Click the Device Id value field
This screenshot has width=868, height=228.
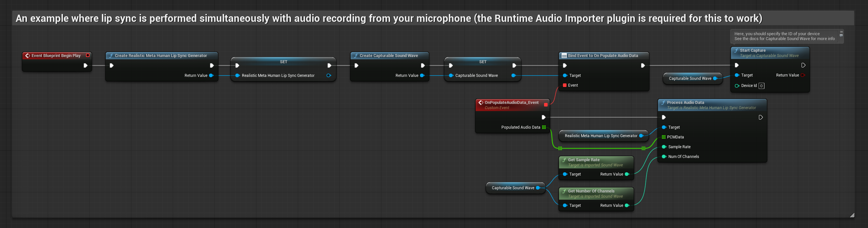click(761, 86)
